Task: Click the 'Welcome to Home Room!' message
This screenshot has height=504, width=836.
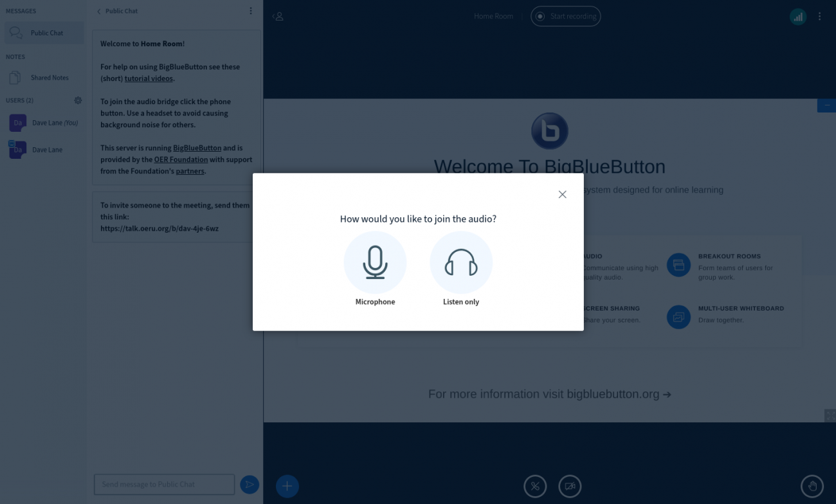Action: click(143, 44)
